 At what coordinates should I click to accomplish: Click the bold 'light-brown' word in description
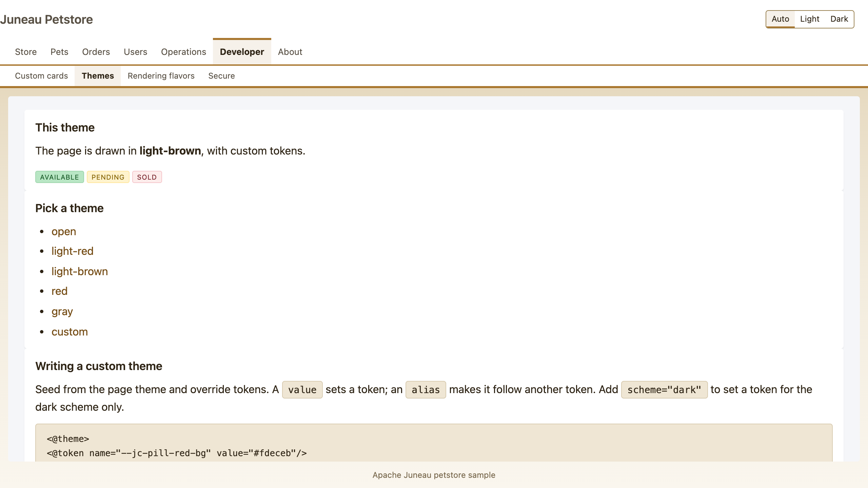170,151
